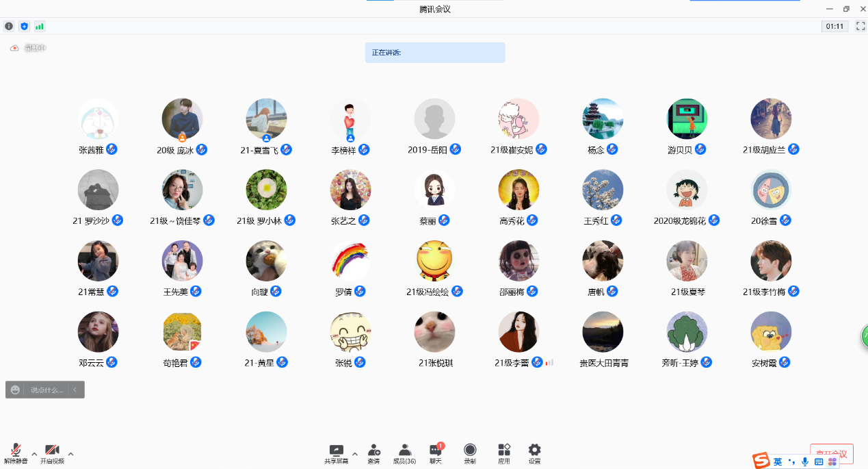Screen dimensions: 868x469
Task: Open the 成员(36) members list
Action: coord(404,453)
